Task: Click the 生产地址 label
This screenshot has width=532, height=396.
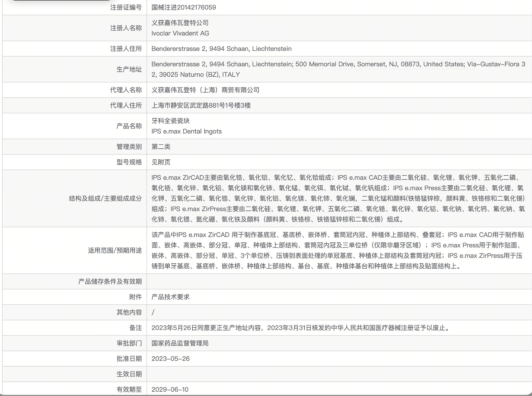Action: [129, 69]
